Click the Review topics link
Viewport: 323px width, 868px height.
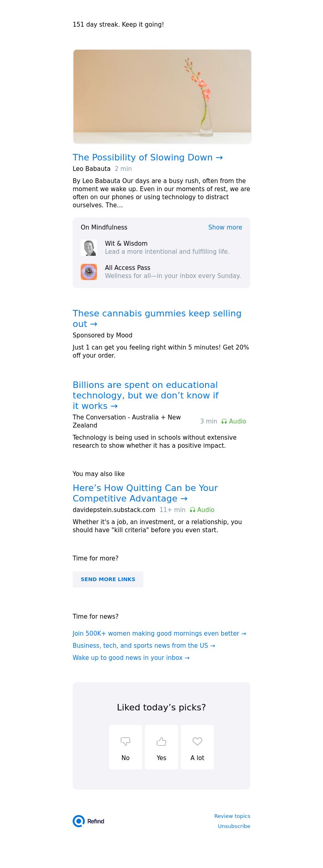point(232,816)
